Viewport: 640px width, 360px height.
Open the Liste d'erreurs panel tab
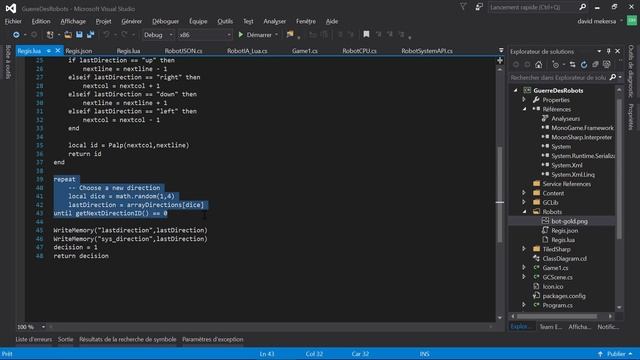34,340
